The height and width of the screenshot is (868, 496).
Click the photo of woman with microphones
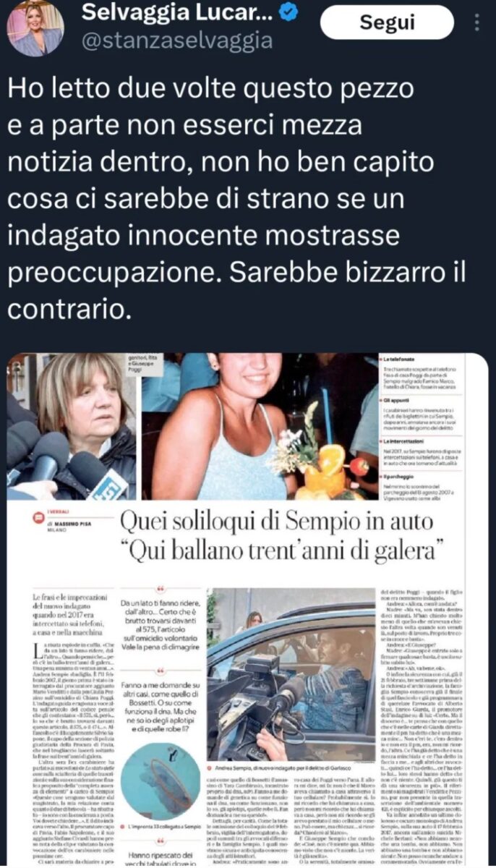click(x=72, y=427)
